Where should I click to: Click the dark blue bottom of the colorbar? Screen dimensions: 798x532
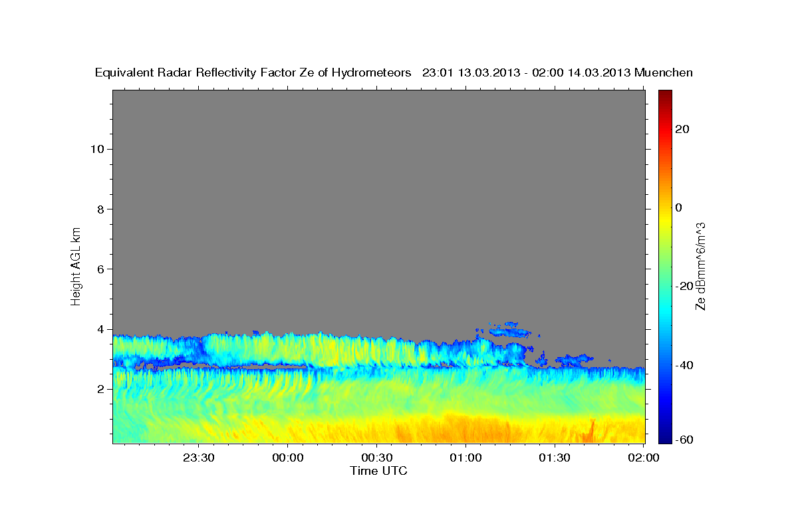click(x=665, y=436)
